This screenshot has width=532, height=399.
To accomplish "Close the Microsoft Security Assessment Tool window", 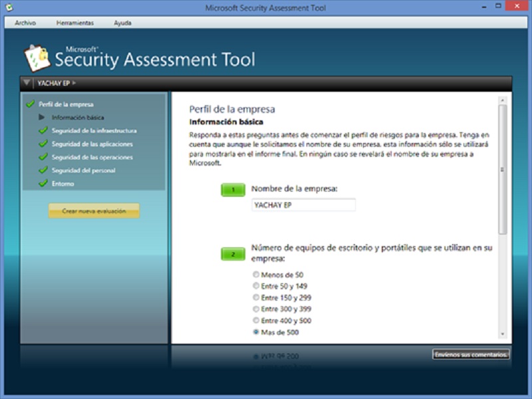I will [x=517, y=6].
